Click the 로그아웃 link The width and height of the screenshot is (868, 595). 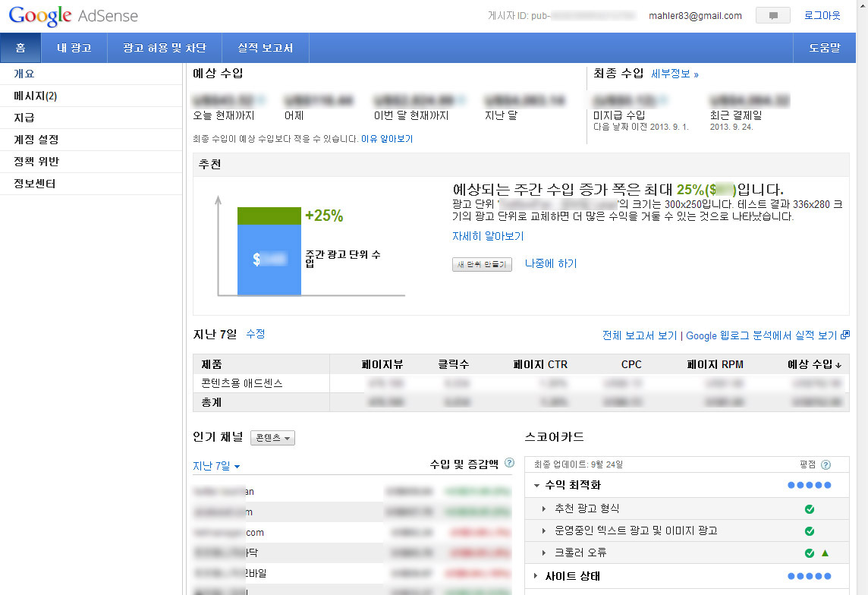(822, 16)
